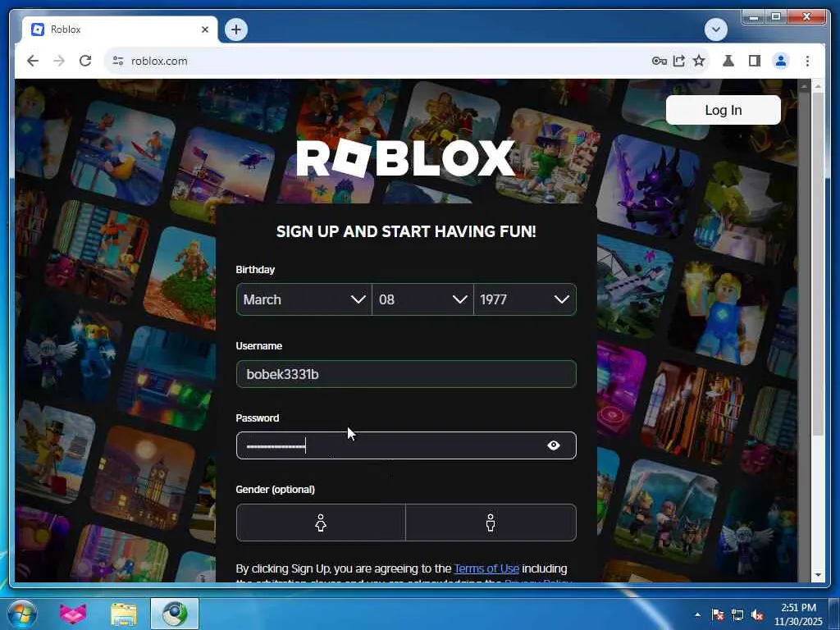
Task: Show hidden system tray icons
Action: pos(697,614)
